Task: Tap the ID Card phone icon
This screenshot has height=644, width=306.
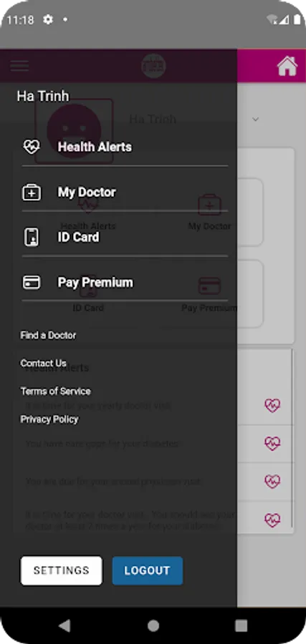Action: pyautogui.click(x=32, y=238)
